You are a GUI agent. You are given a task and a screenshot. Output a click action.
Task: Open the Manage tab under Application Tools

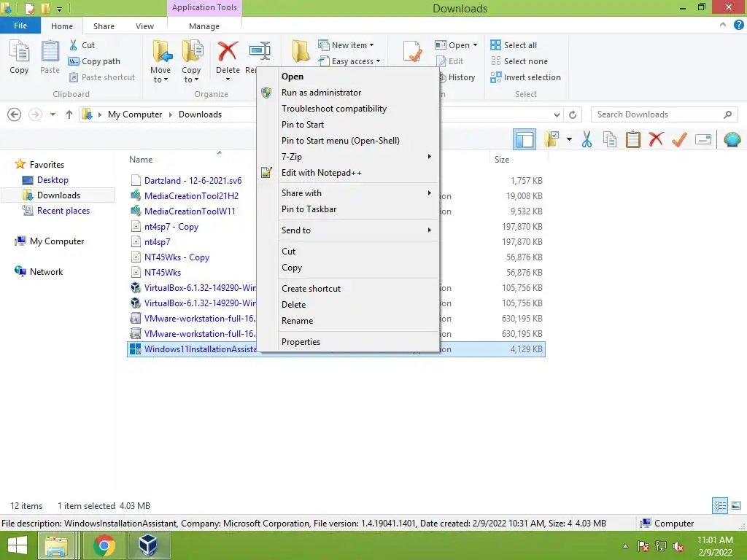point(204,26)
